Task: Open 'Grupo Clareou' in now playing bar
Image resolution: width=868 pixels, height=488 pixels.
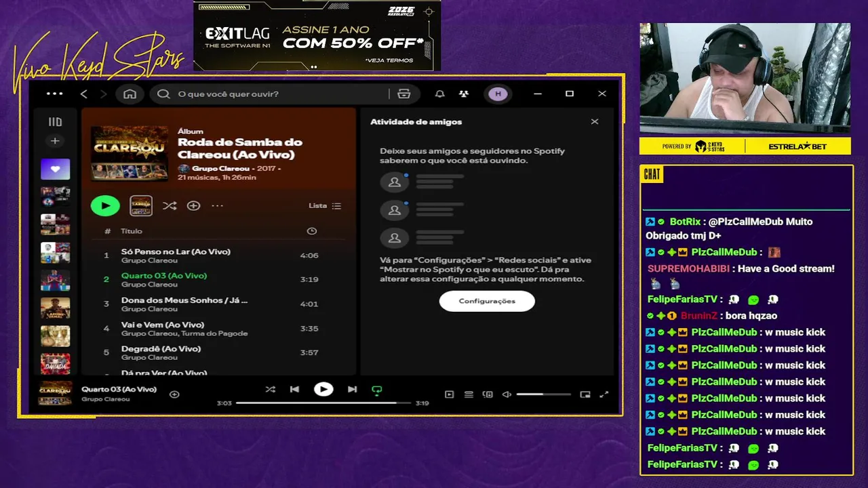Action: pyautogui.click(x=106, y=399)
